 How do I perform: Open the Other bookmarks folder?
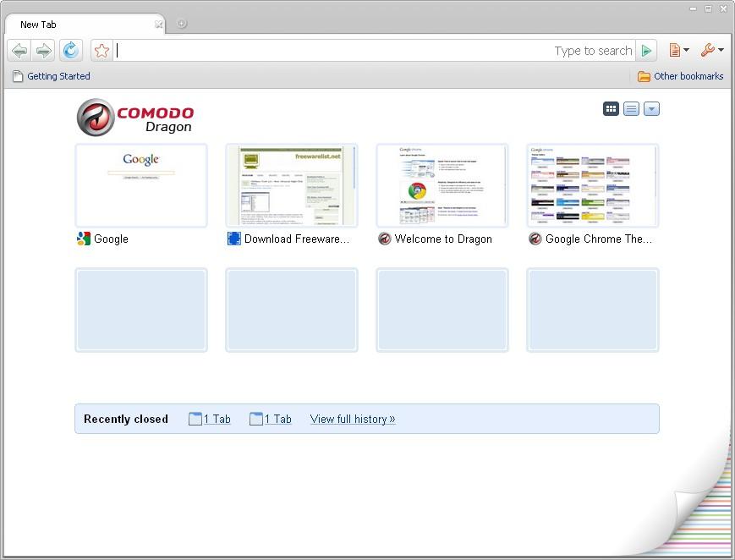click(680, 76)
